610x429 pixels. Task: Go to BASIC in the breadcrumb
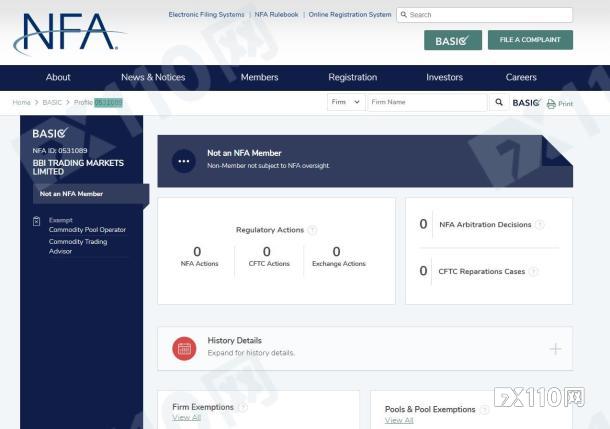click(x=52, y=102)
